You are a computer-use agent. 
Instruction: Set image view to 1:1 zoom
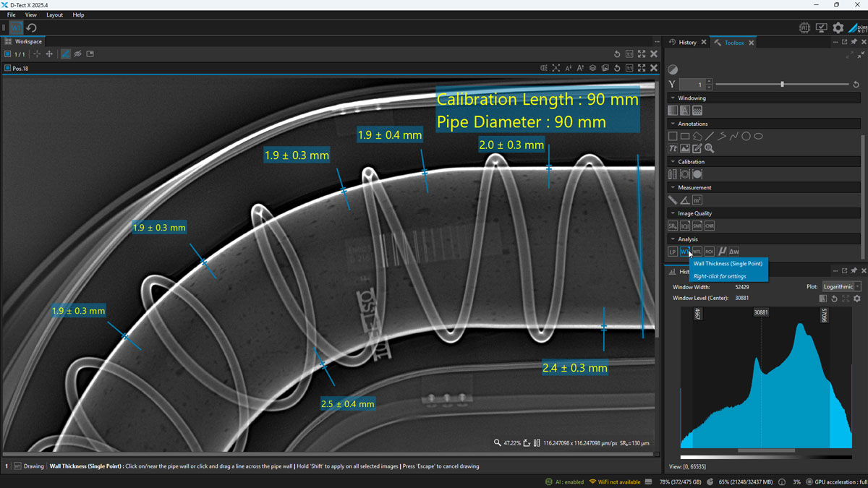tap(630, 67)
